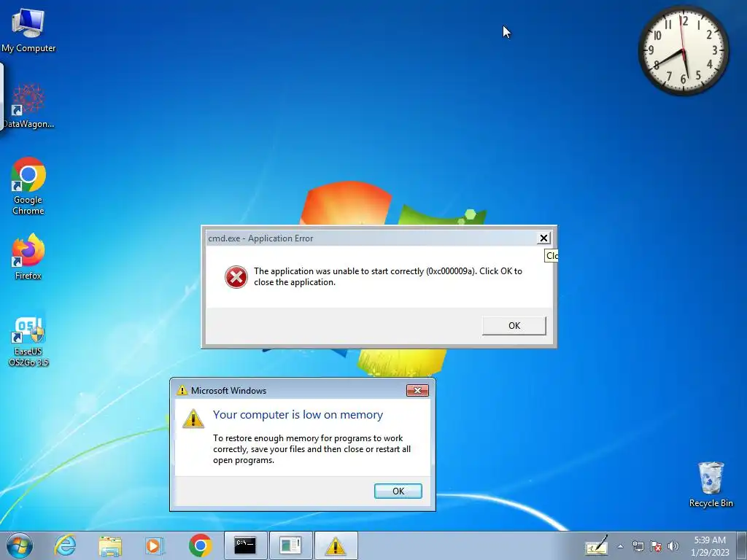The image size is (747, 560).
Task: Open the tablet input panel tray icon
Action: tap(597, 546)
